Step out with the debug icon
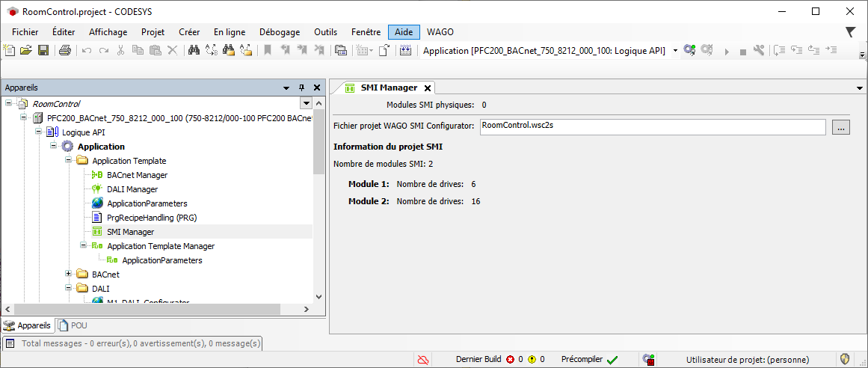Image resolution: width=868 pixels, height=368 pixels. pos(813,50)
